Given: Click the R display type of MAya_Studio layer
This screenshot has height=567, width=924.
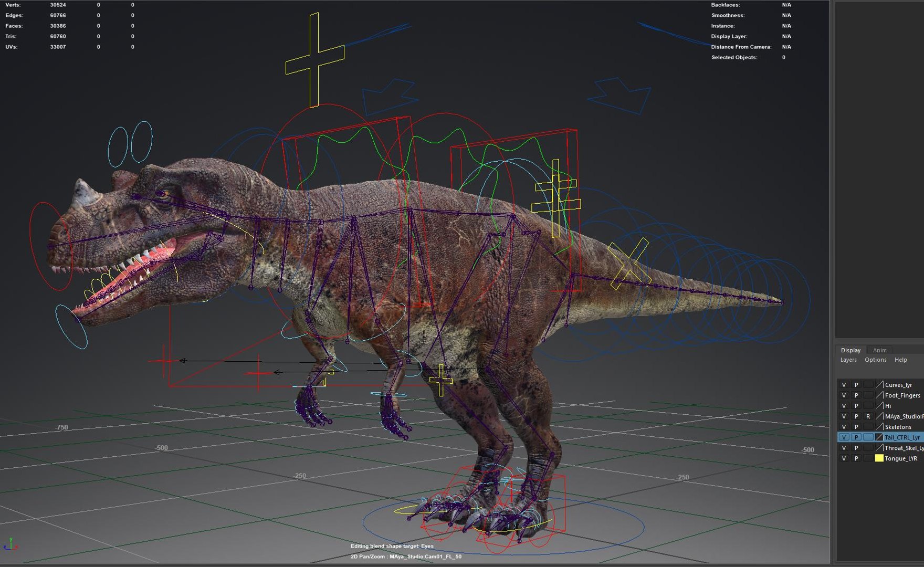Looking at the screenshot, I should (868, 416).
